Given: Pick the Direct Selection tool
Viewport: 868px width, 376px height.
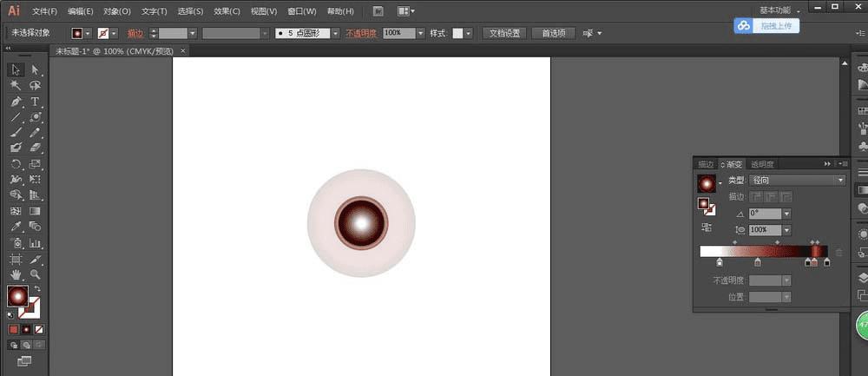Looking at the screenshot, I should pyautogui.click(x=36, y=69).
